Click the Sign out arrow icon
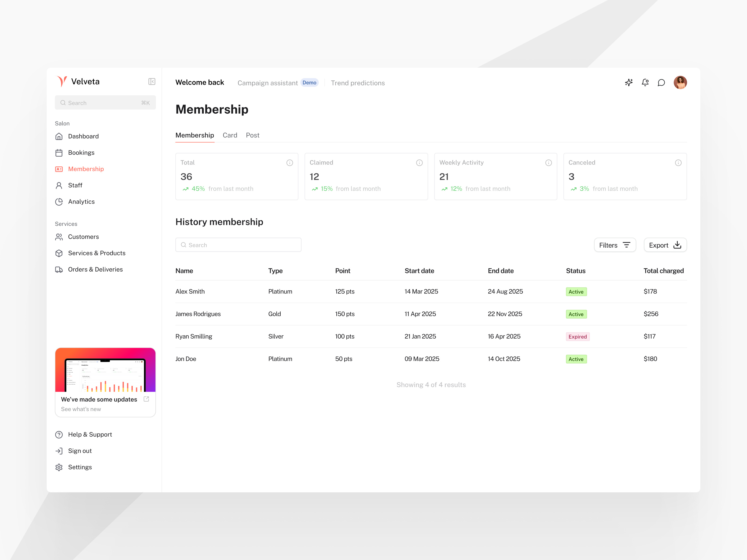The image size is (747, 560). click(59, 451)
